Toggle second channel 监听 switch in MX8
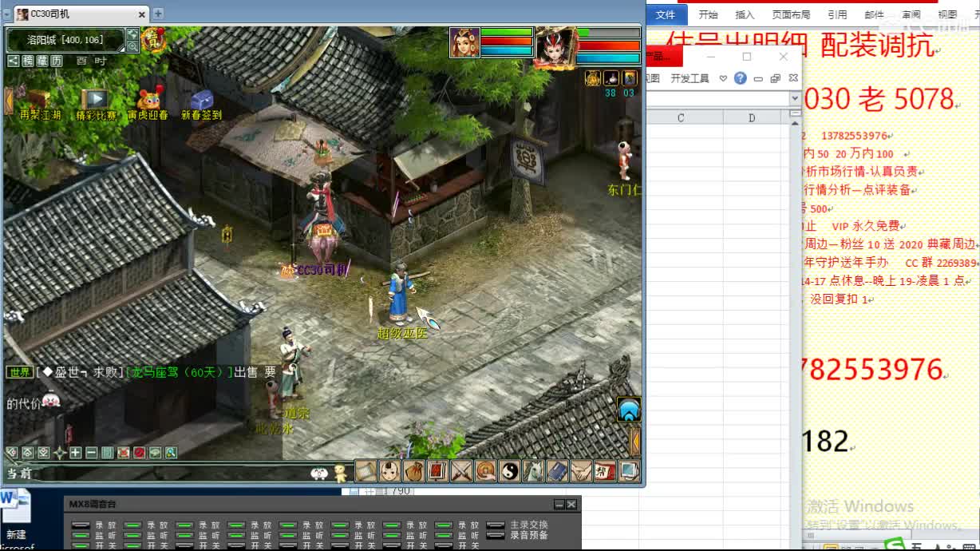The height and width of the screenshot is (551, 980). pyautogui.click(x=132, y=535)
